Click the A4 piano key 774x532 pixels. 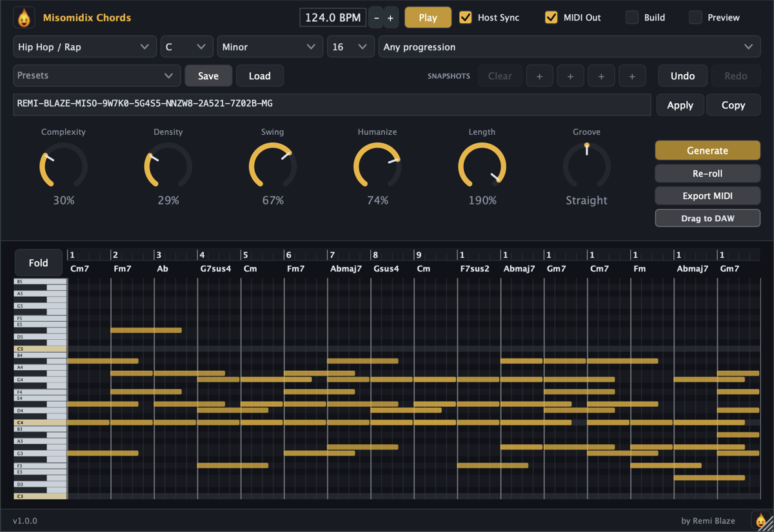click(40, 368)
